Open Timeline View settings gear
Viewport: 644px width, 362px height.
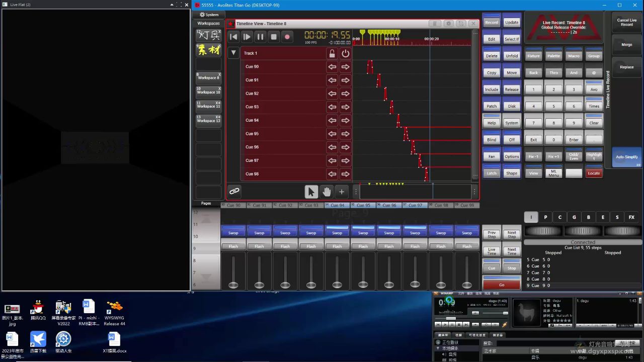point(448,24)
